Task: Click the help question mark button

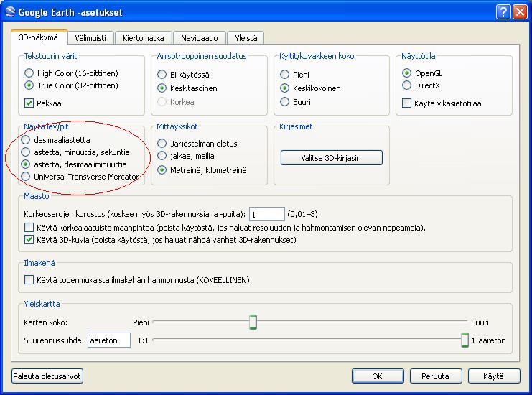Action: 503,11
